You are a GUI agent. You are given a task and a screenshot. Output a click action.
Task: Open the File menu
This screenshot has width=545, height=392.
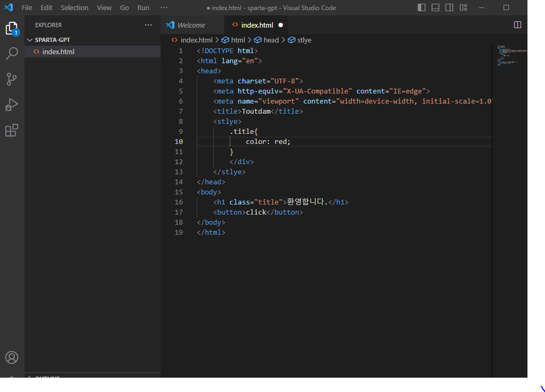[27, 7]
